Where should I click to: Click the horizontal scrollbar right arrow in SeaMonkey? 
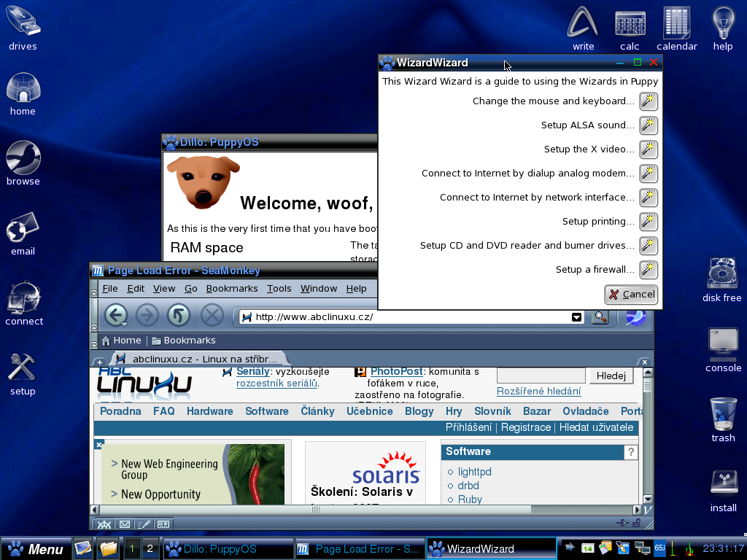tap(637, 510)
